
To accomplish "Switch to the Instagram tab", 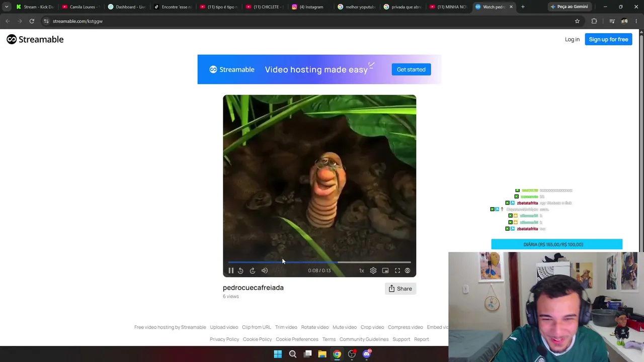I will point(311,7).
